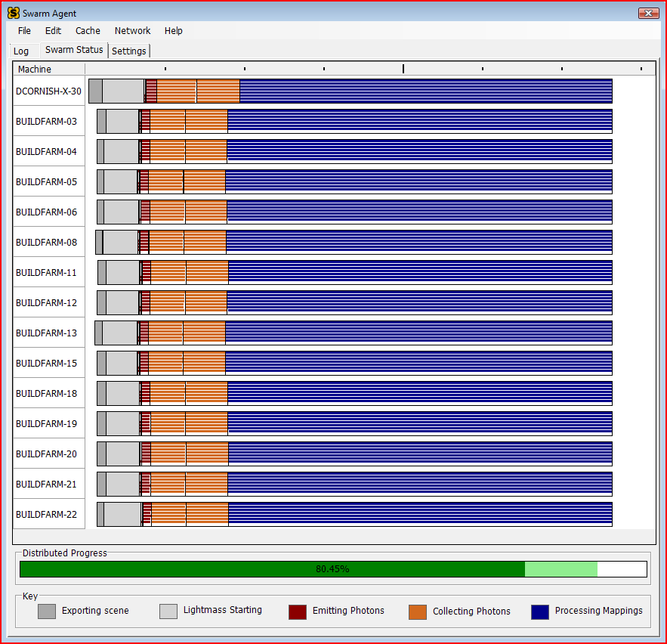The height and width of the screenshot is (644, 667).
Task: Click DCORNISH-X-30 dark red Emitting Photons segment
Action: (151, 91)
